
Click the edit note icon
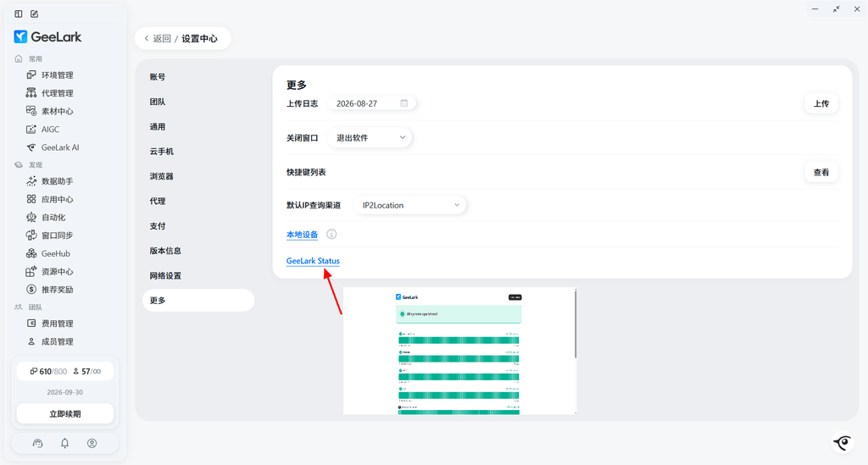coord(34,14)
